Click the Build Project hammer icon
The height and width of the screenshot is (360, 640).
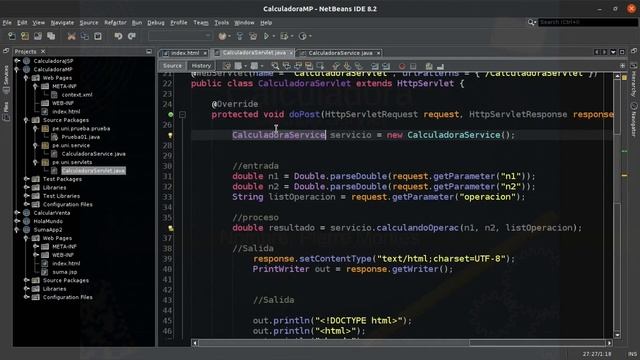(222, 36)
